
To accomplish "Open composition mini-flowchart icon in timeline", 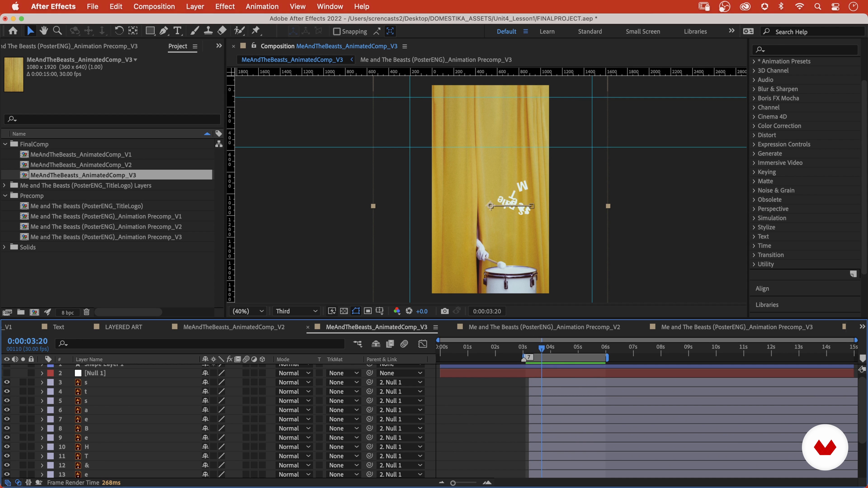I will (x=358, y=344).
